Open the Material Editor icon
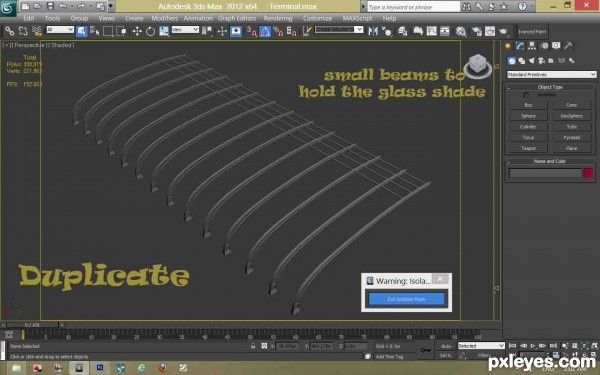This screenshot has height=375, width=600. coord(461,31)
